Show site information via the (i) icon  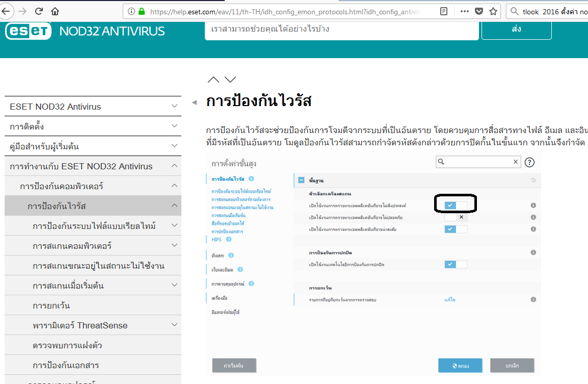(x=131, y=11)
